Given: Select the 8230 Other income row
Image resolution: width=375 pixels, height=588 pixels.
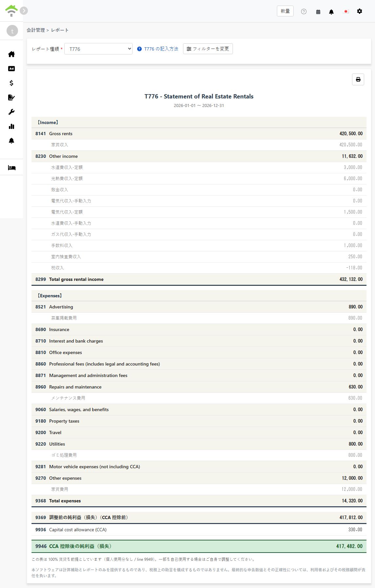Looking at the screenshot, I should [x=199, y=156].
